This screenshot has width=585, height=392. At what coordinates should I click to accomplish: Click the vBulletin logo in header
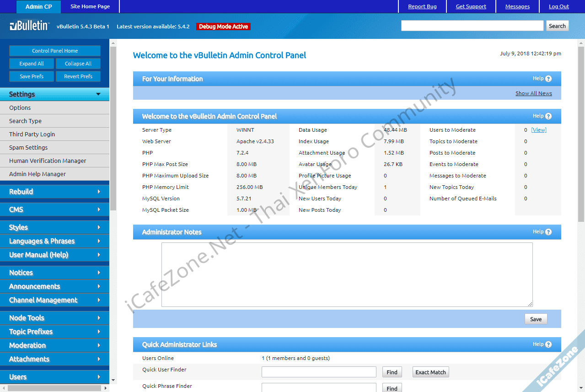tap(29, 26)
